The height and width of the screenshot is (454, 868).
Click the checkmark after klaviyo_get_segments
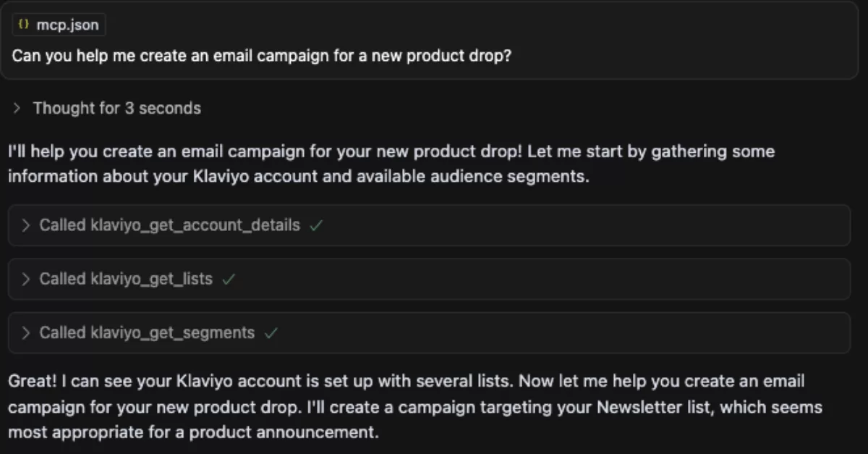[271, 333]
